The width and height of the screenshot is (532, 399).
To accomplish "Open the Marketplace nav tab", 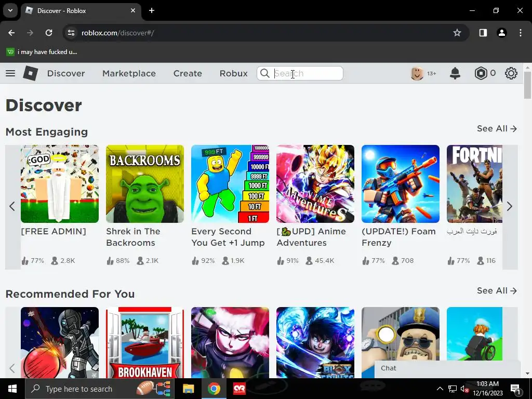I will pyautogui.click(x=129, y=73).
